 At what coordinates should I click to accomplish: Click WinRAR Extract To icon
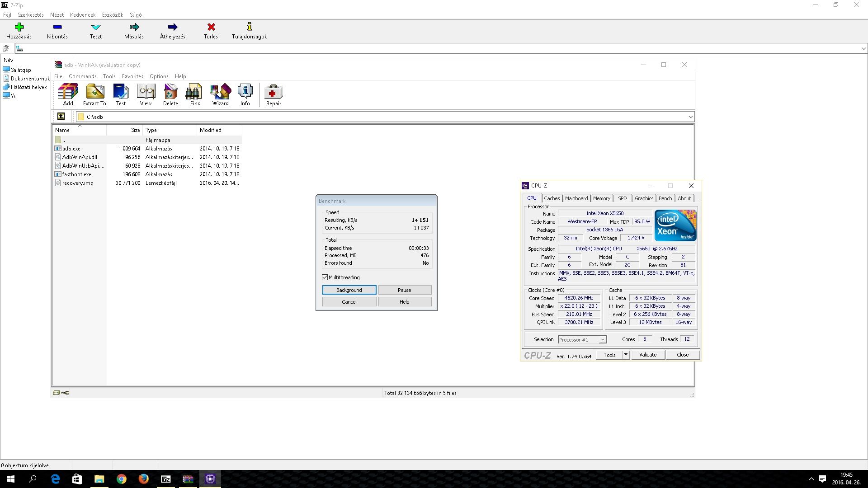(94, 92)
